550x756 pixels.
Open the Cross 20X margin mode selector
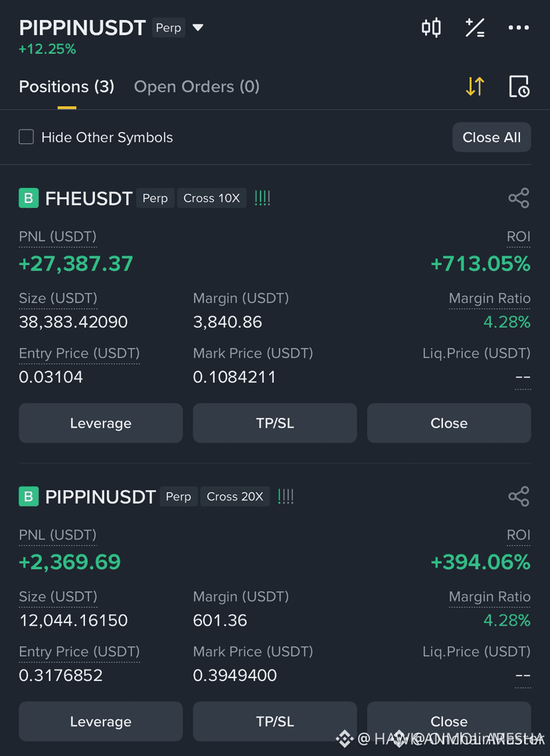tap(234, 497)
